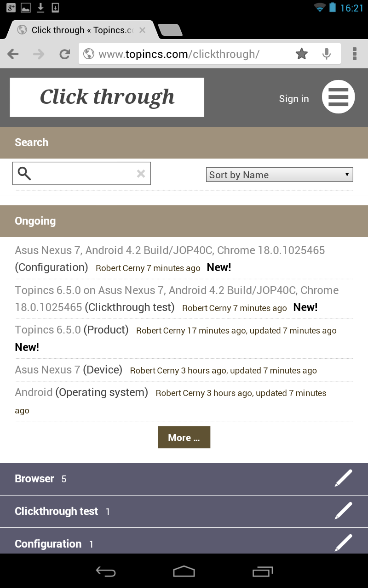Expand the Browser category row
Viewport: 368px width, 588px height.
coord(34,479)
